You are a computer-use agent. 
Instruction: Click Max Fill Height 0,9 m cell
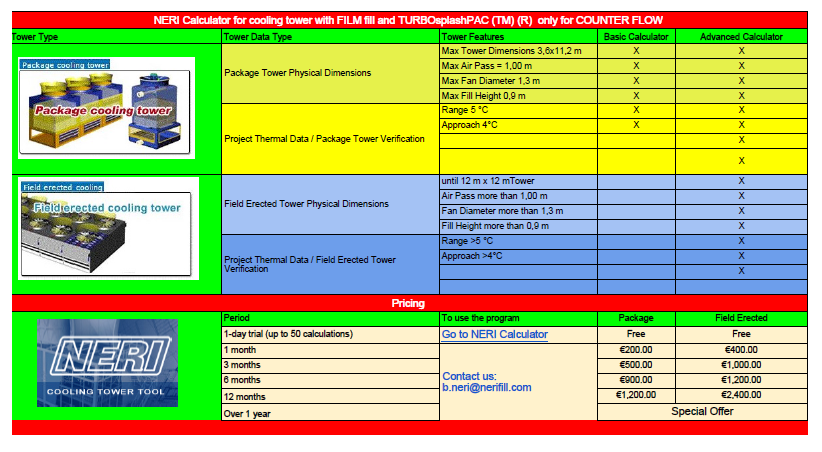tap(518, 96)
